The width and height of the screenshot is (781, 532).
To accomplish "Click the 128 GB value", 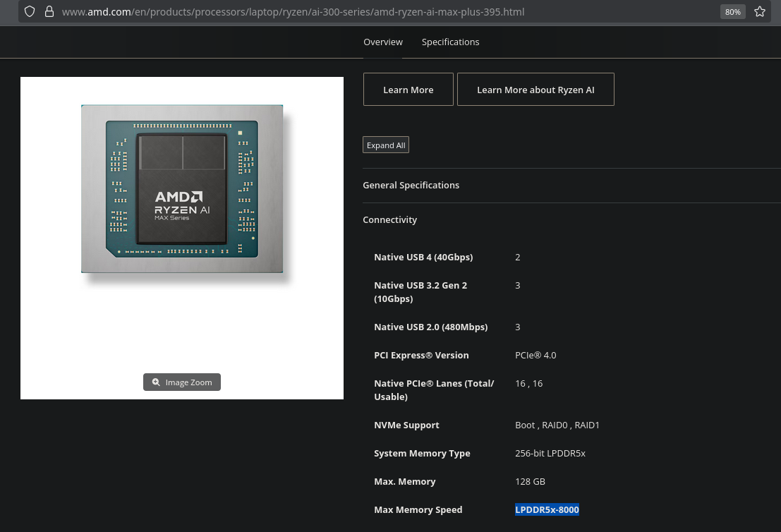I will (530, 482).
